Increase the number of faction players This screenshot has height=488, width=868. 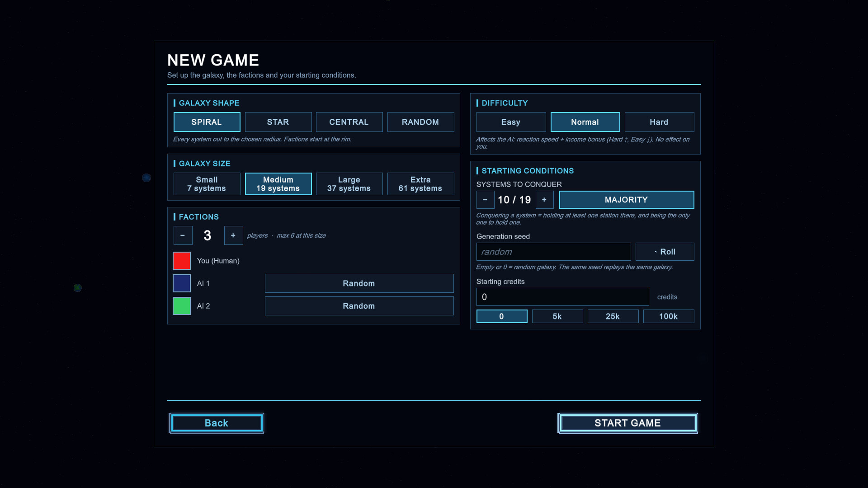pyautogui.click(x=233, y=235)
